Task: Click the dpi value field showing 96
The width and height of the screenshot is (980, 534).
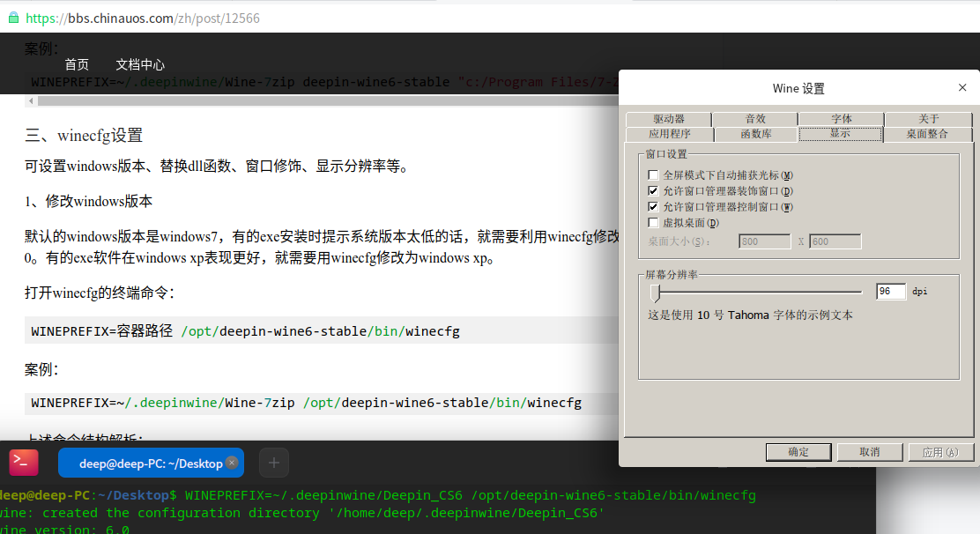Action: click(891, 291)
